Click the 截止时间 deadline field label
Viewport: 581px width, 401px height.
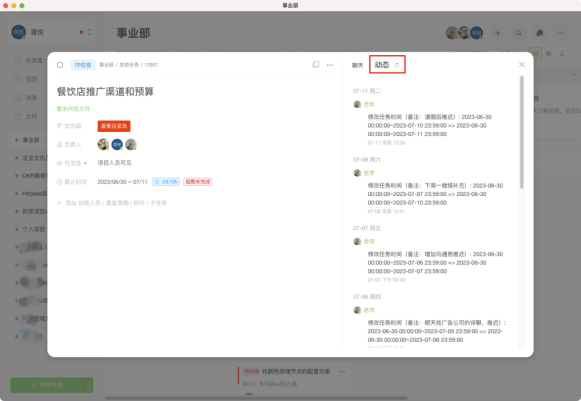point(72,182)
